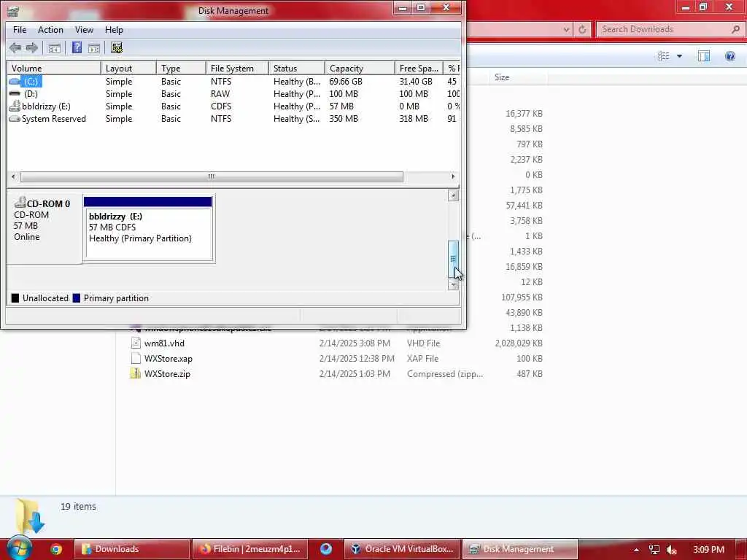Sort by the Layout column header

coord(128,68)
